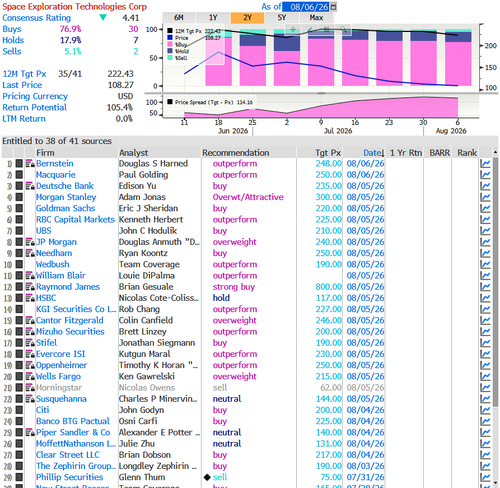Expand the Consensus Rating green down arrow
The width and height of the screenshot is (500, 488).
point(103,18)
